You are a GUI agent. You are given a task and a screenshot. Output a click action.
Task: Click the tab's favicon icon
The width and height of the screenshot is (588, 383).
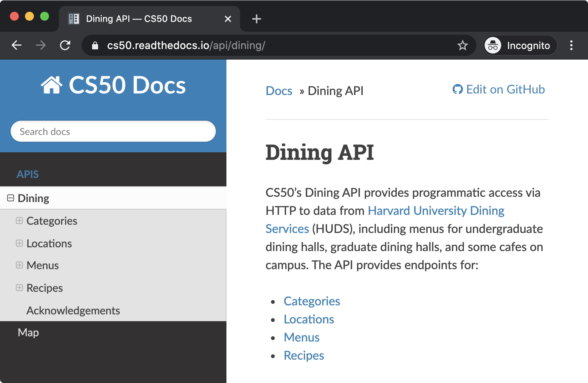click(x=74, y=19)
